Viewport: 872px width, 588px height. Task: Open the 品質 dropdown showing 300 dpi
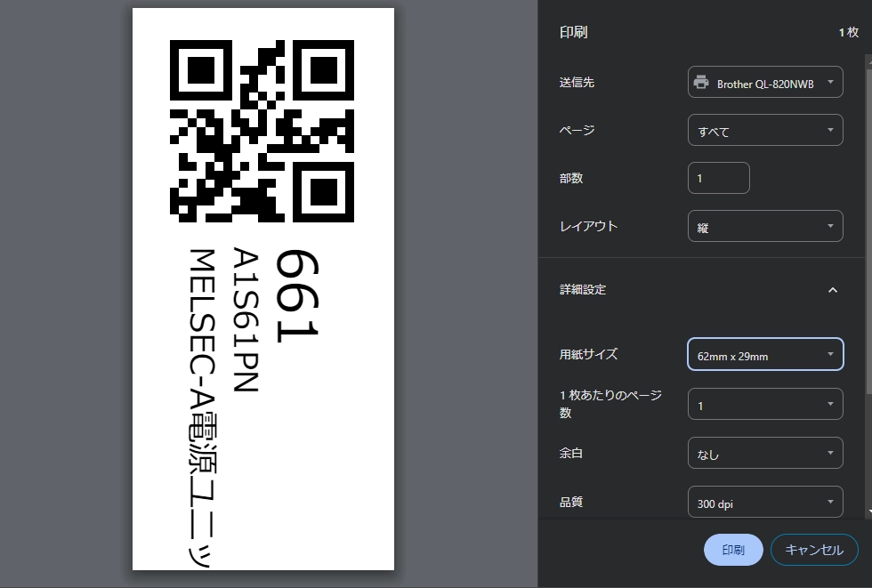point(765,502)
